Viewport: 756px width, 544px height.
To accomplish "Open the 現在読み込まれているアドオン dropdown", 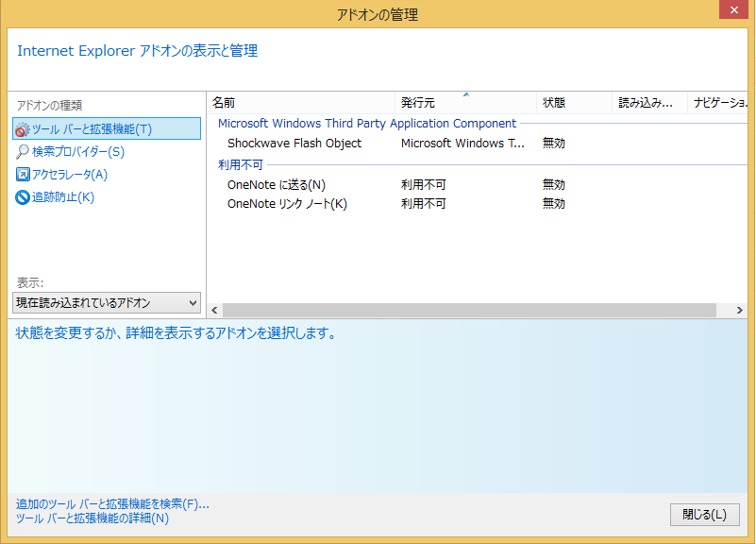I will pos(107,303).
